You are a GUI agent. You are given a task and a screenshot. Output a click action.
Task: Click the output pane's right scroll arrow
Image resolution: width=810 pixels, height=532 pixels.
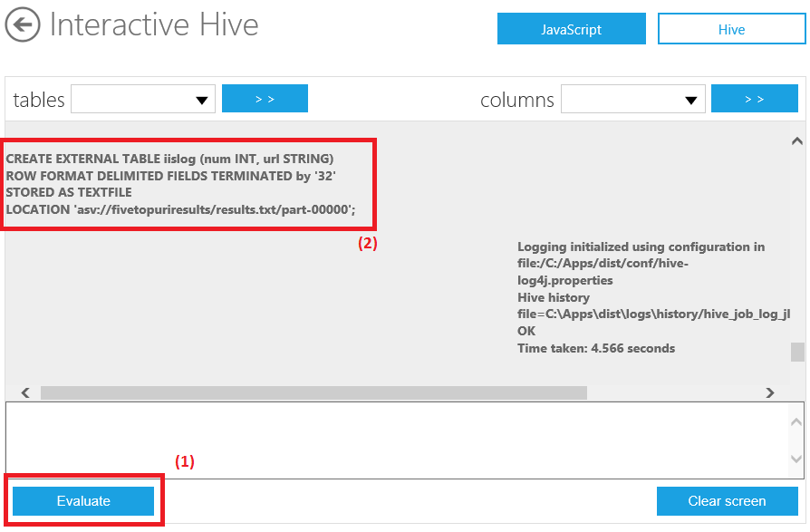(770, 393)
